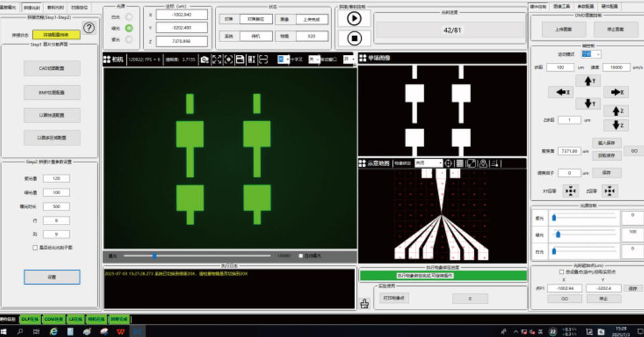Click the crosshair target icon in schematic toolbar
The image size is (644, 337).
pos(449,163)
